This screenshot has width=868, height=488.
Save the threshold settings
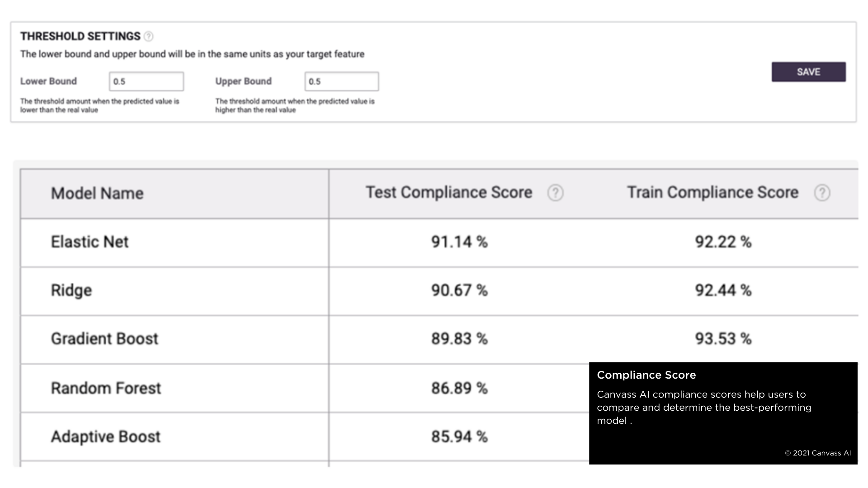(x=808, y=72)
